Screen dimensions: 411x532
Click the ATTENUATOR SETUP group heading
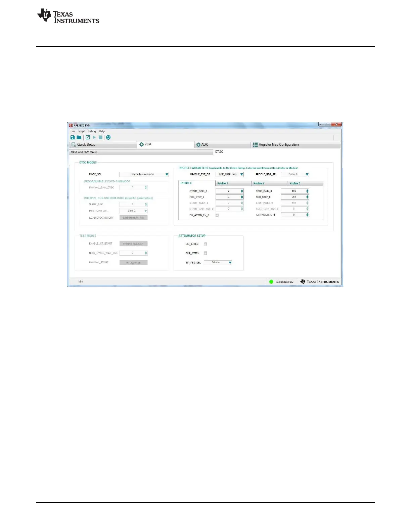click(192, 236)
